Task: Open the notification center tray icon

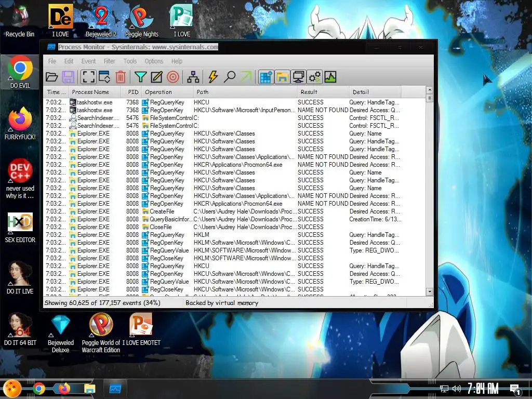Action: pyautogui.click(x=515, y=390)
